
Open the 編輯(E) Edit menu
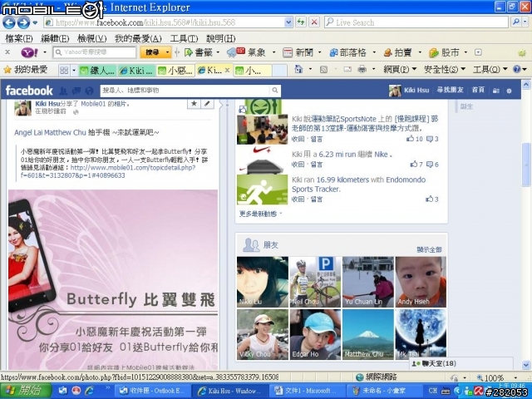(55, 39)
